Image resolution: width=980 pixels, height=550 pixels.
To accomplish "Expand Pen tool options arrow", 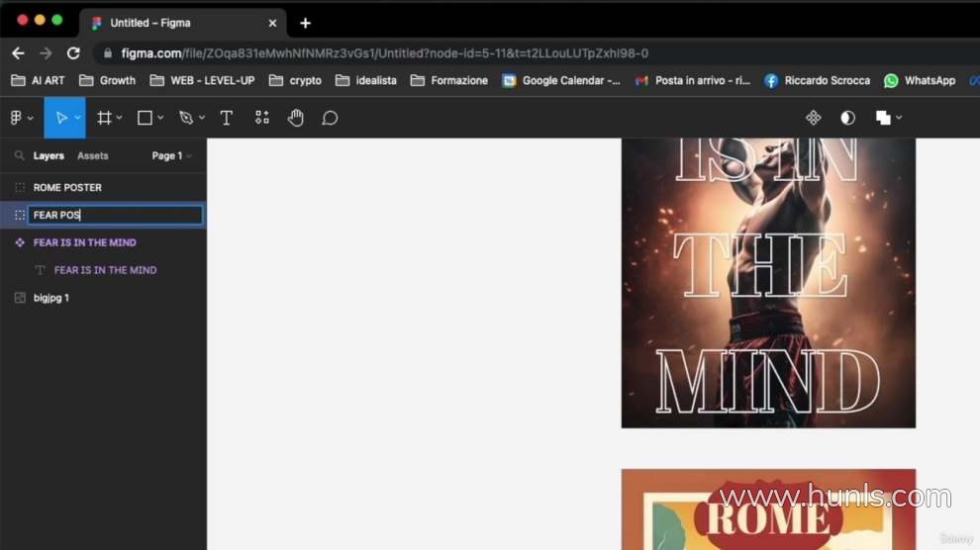I will click(202, 118).
